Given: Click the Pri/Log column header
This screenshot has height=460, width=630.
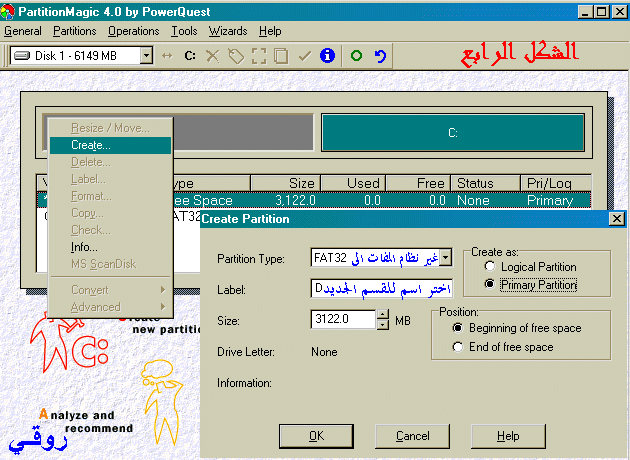Looking at the screenshot, I should (x=556, y=183).
